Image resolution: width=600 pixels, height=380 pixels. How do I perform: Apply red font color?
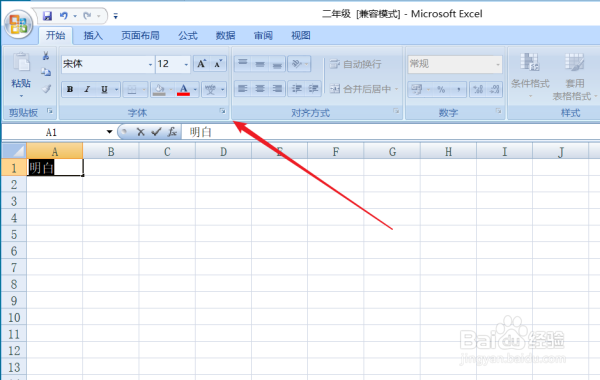183,90
